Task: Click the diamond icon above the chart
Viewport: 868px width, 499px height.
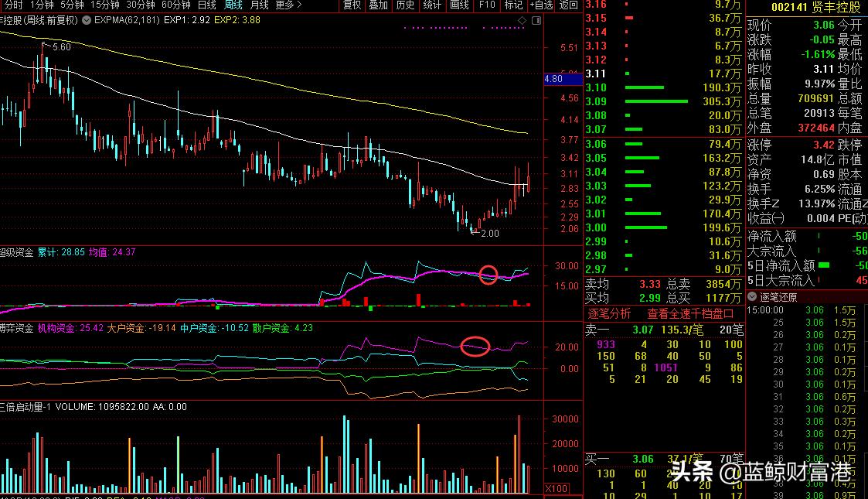Action: [521, 20]
